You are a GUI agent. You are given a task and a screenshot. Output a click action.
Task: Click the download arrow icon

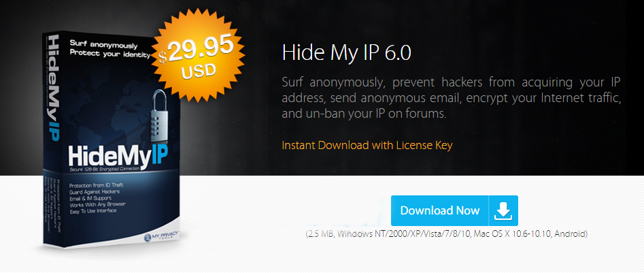pyautogui.click(x=503, y=211)
